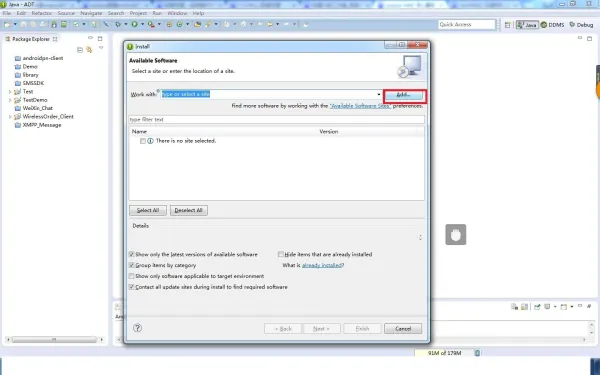Viewport: 600px width, 375px height.
Task: Click the Quick Access search box
Action: 466,24
